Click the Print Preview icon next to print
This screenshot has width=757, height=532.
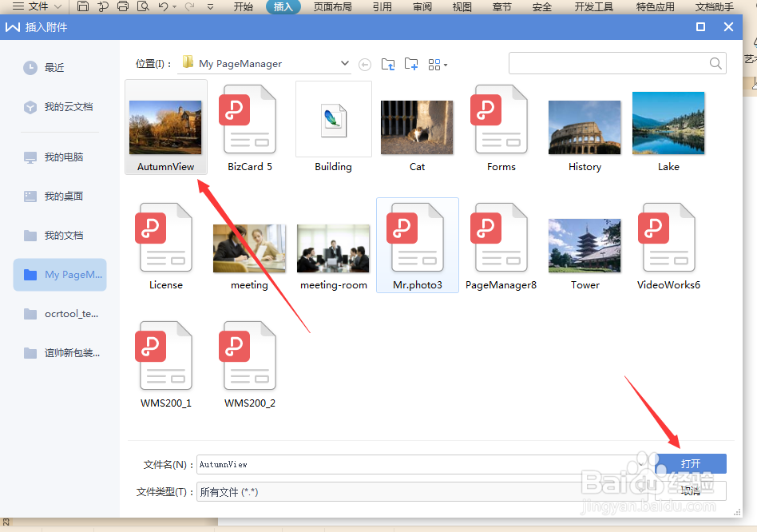click(x=144, y=6)
